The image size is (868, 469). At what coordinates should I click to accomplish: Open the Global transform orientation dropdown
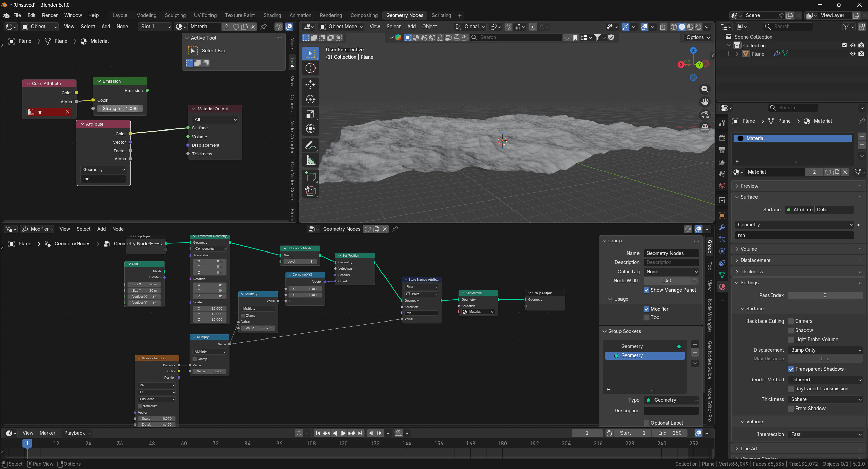tap(471, 27)
